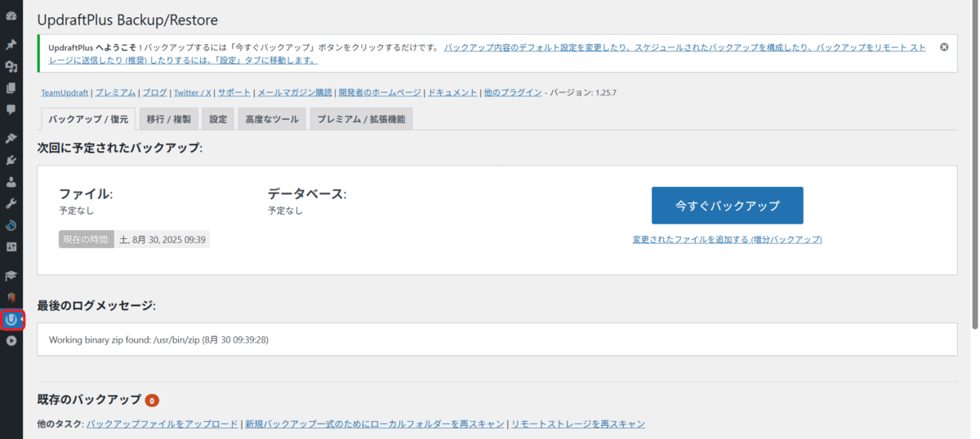980x439 pixels.
Task: Click the リモートストレージを再スキャン link
Action: coord(578,424)
